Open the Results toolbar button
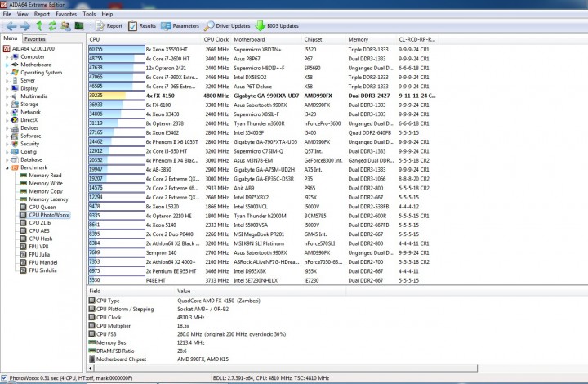The height and width of the screenshot is (384, 588). [142, 26]
